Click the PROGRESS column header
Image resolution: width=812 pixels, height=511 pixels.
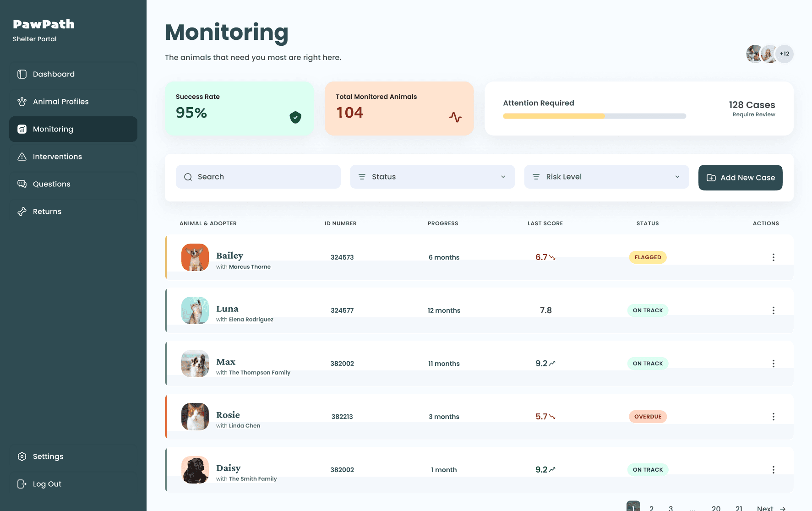pyautogui.click(x=443, y=223)
